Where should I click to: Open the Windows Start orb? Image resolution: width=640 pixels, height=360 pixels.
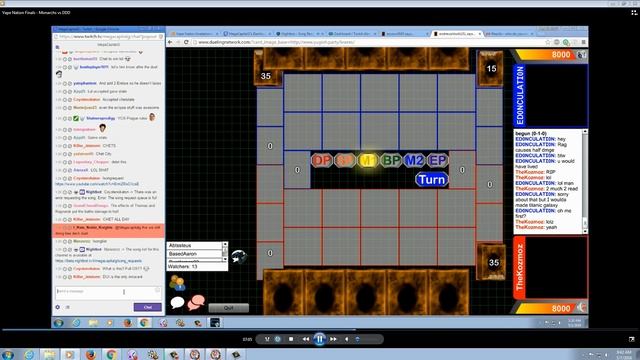(8, 354)
